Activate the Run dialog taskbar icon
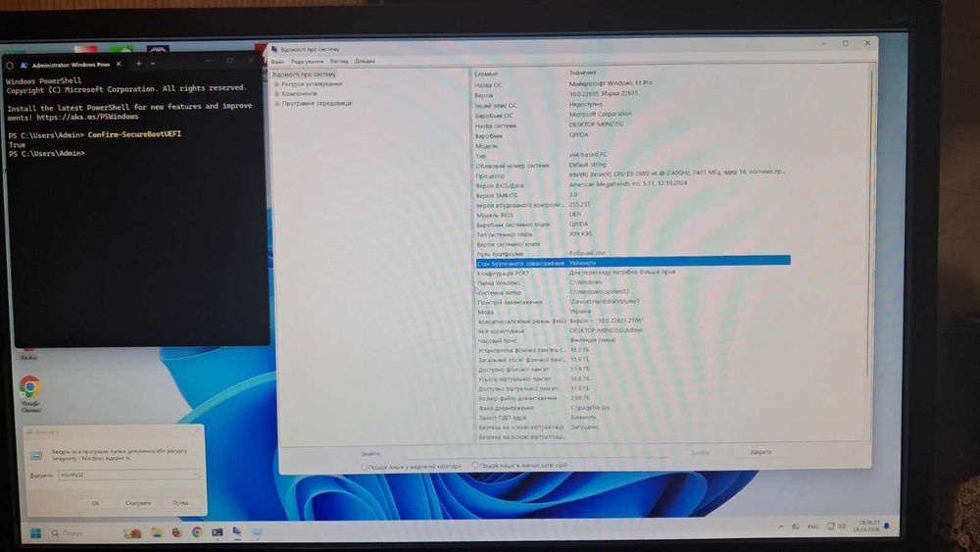980x552 pixels. pyautogui.click(x=257, y=532)
